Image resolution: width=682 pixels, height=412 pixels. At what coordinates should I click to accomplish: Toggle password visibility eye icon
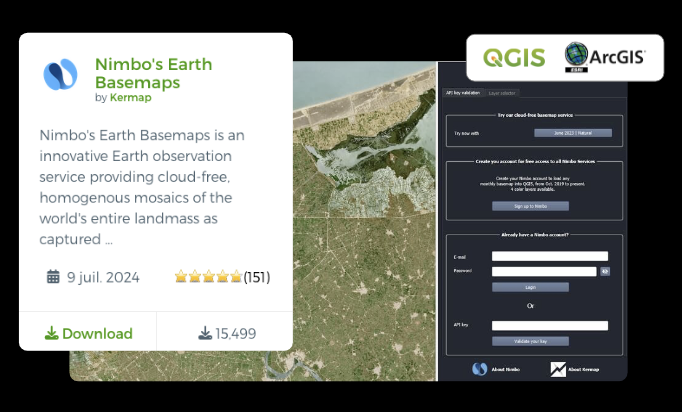click(x=605, y=271)
